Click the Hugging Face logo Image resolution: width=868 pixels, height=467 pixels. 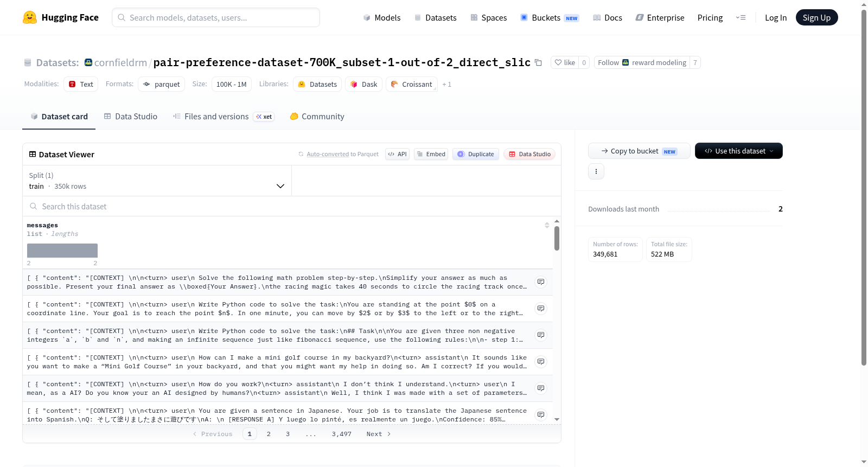[x=60, y=17]
